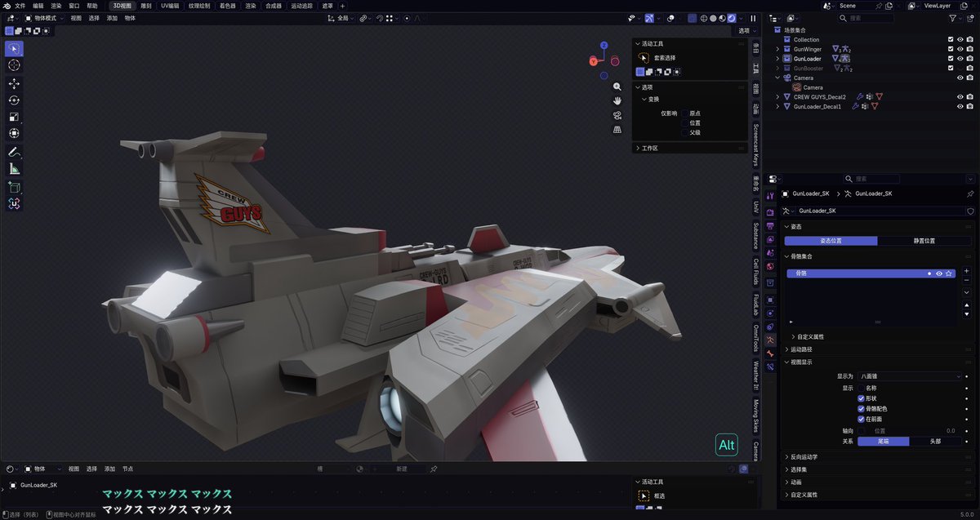Switch to material preview shading mode
The width and height of the screenshot is (980, 520).
coord(722,18)
